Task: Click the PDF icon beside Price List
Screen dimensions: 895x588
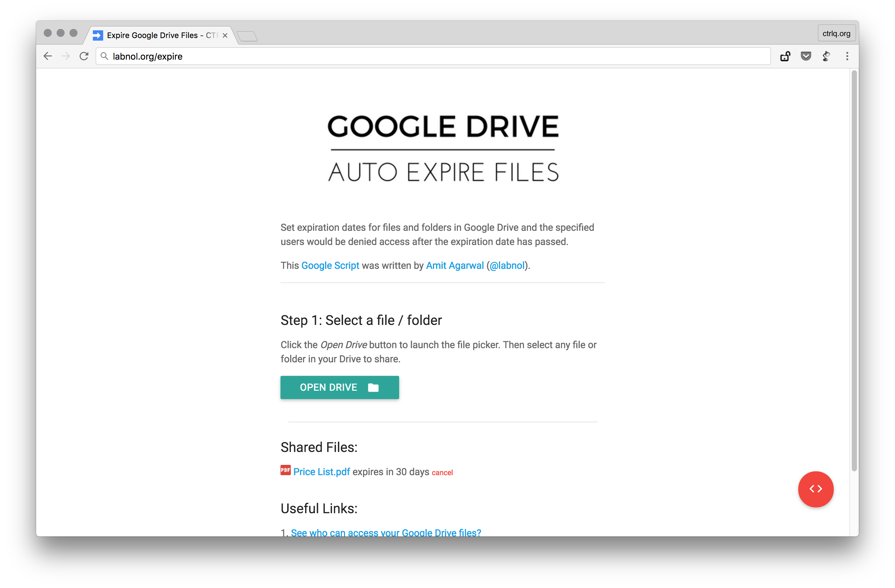Action: tap(285, 470)
